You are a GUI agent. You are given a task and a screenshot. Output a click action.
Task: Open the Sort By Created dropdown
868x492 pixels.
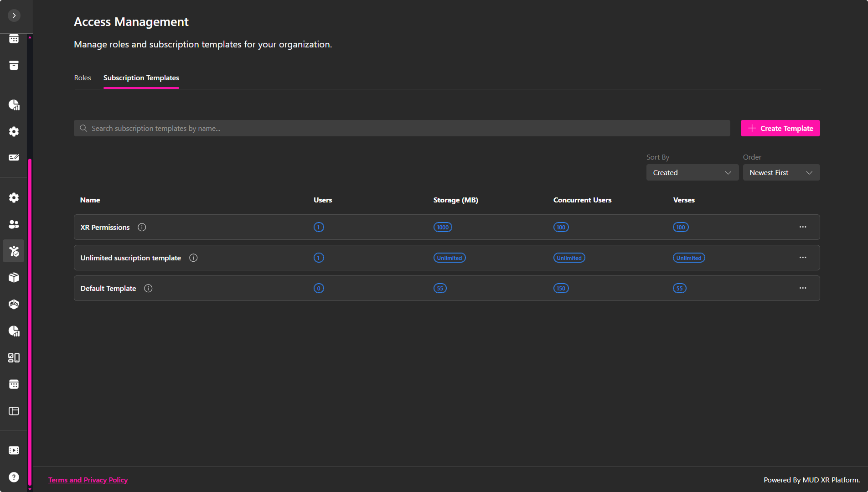692,172
